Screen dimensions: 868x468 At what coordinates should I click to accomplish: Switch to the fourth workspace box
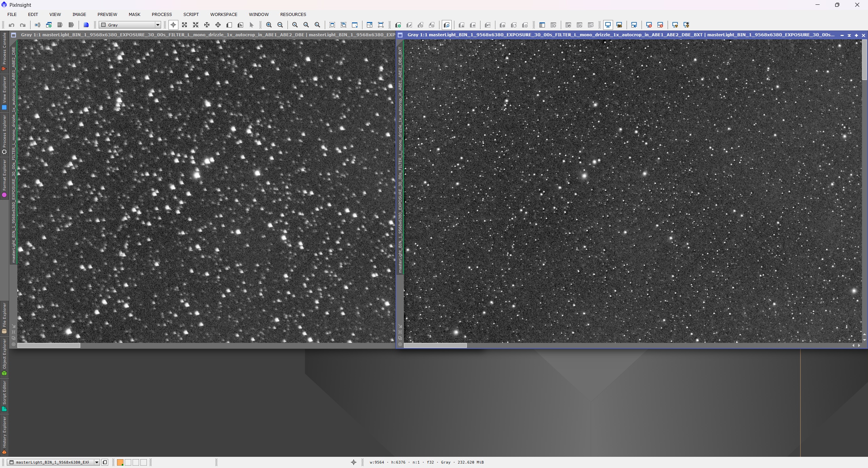(x=143, y=462)
